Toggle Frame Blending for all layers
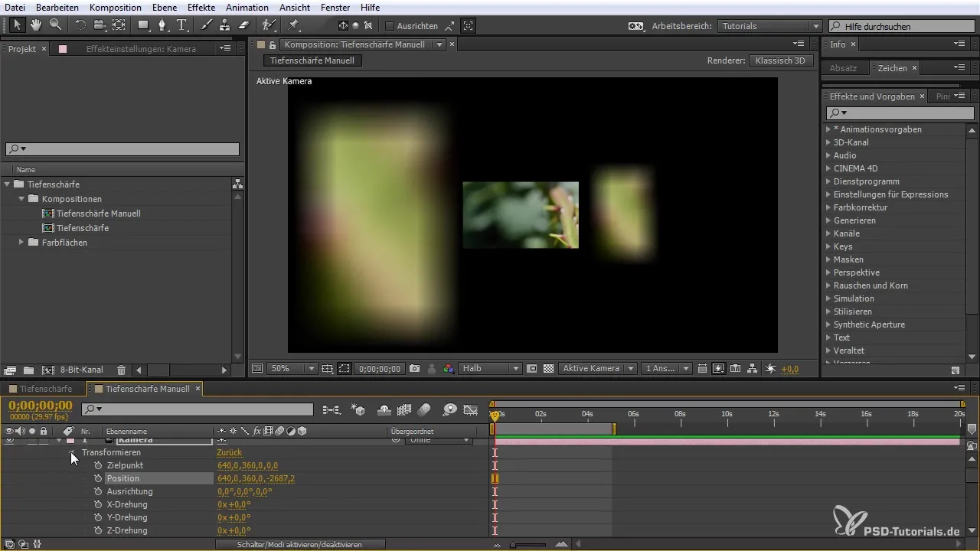 point(404,410)
